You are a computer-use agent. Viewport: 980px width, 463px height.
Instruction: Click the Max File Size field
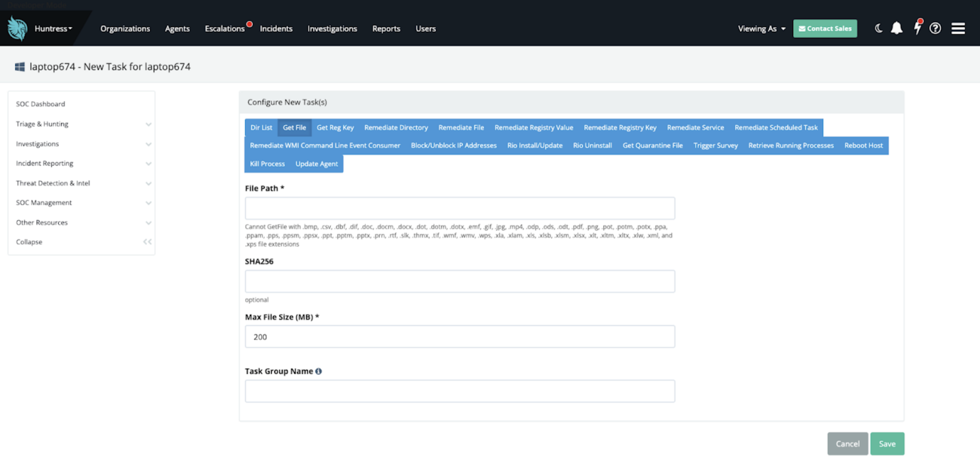click(459, 337)
